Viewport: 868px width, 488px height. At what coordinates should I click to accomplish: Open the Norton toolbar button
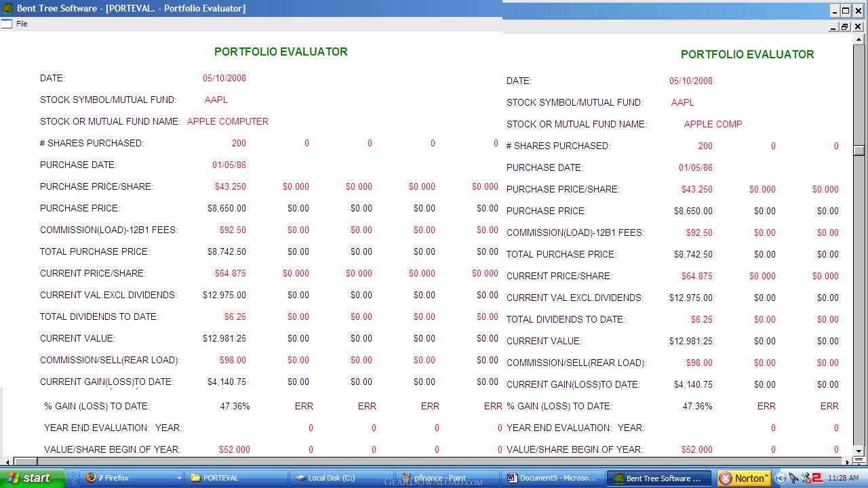(x=743, y=478)
